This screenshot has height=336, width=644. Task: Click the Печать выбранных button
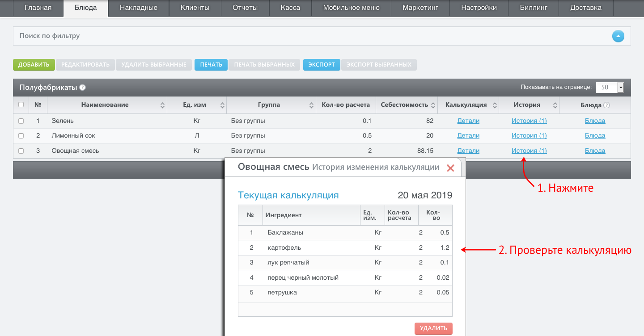pyautogui.click(x=264, y=65)
